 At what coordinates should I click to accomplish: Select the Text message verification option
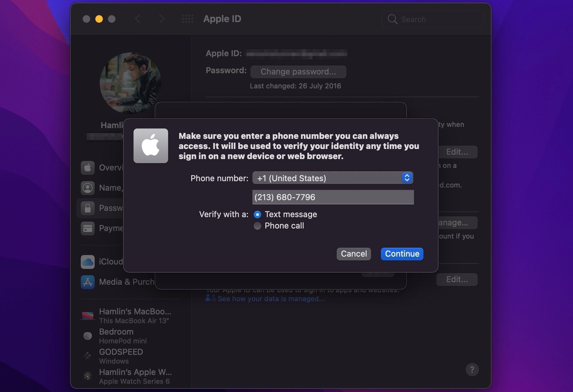tap(257, 214)
